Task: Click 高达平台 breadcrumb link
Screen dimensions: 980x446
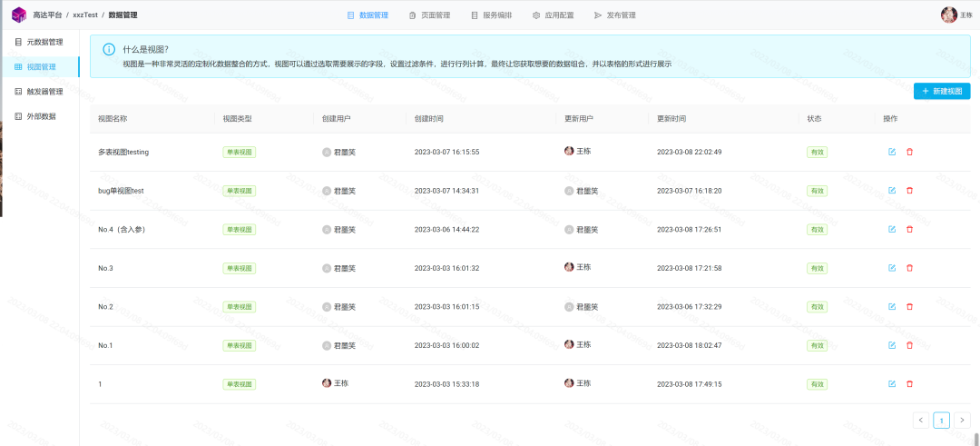Action: 47,15
